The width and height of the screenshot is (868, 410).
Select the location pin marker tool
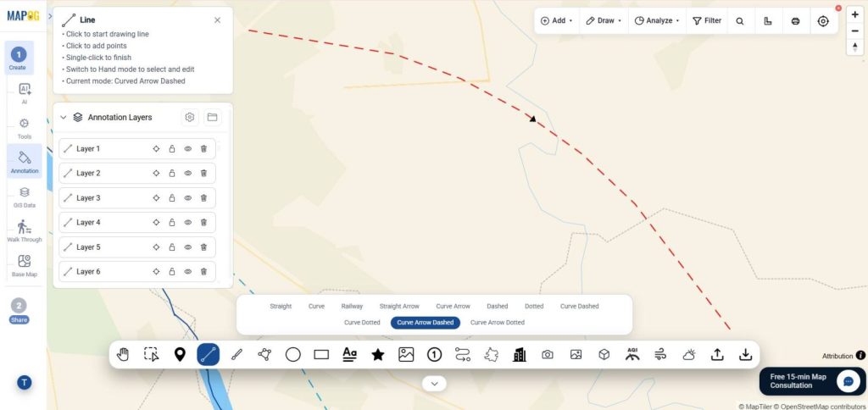tap(180, 355)
